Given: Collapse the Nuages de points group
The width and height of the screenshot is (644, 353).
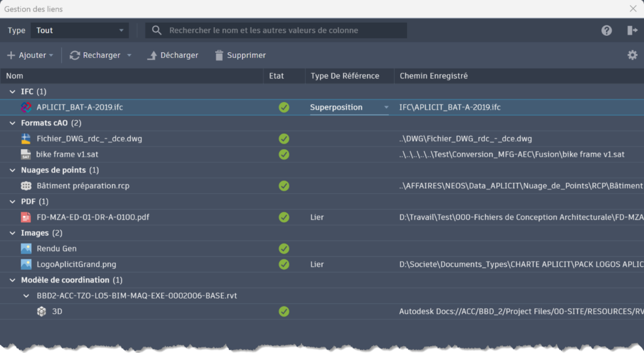Looking at the screenshot, I should point(13,170).
